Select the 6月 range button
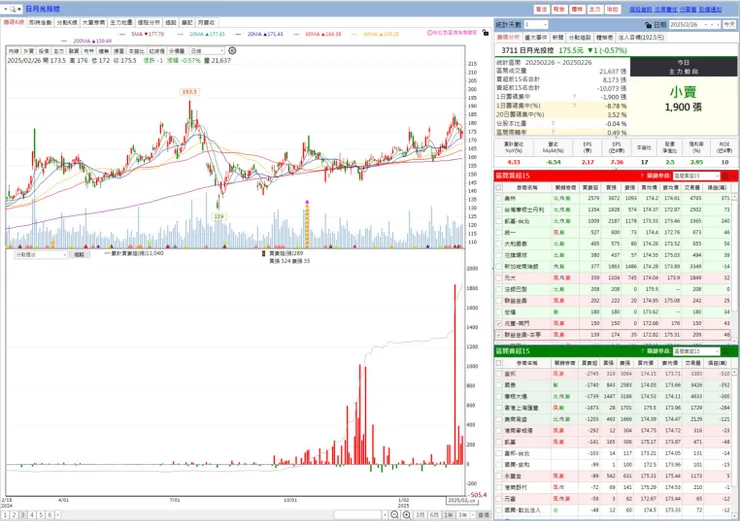 pos(434,515)
